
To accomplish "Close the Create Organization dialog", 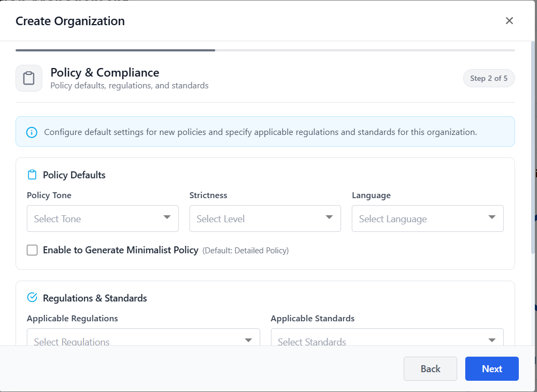I will (x=509, y=21).
